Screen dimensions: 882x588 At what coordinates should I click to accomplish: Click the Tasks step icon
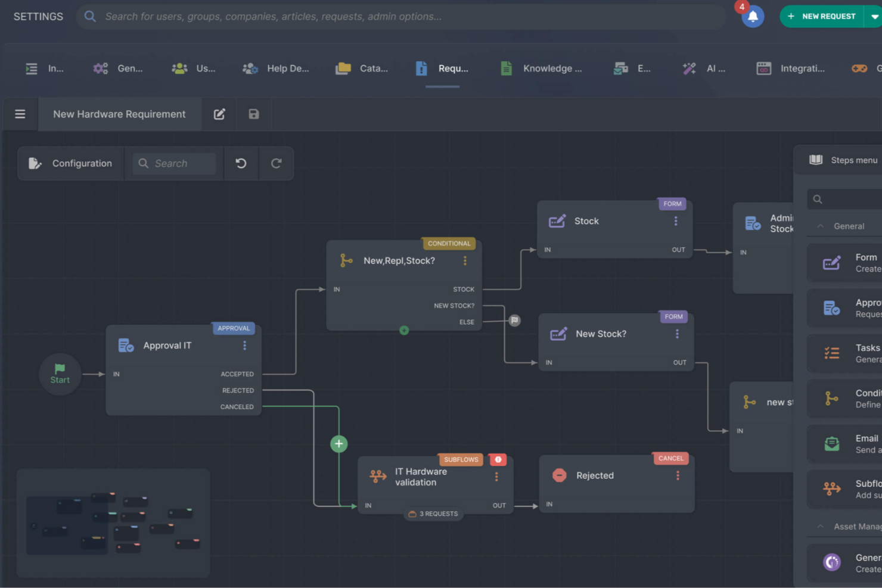click(831, 353)
